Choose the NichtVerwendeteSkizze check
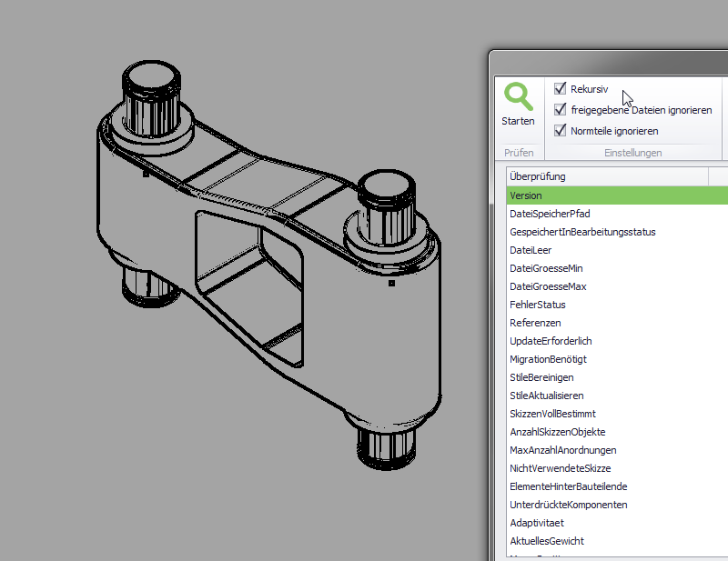This screenshot has width=728, height=561. (x=617, y=468)
